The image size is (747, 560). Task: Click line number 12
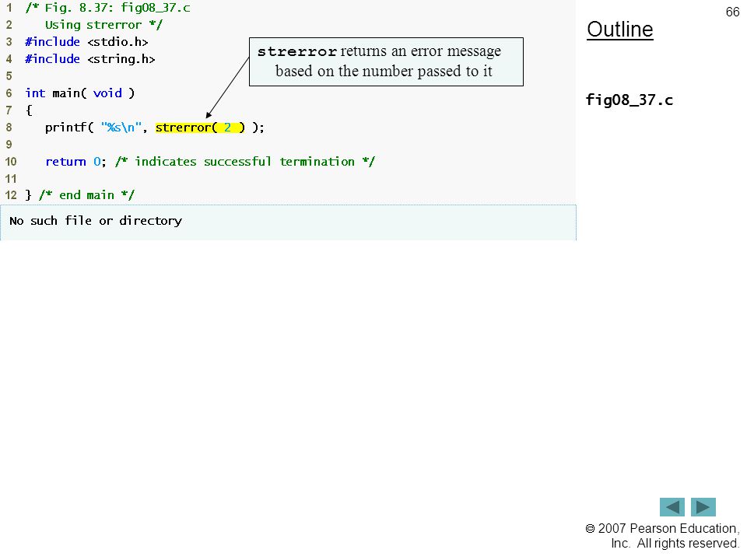point(10,195)
